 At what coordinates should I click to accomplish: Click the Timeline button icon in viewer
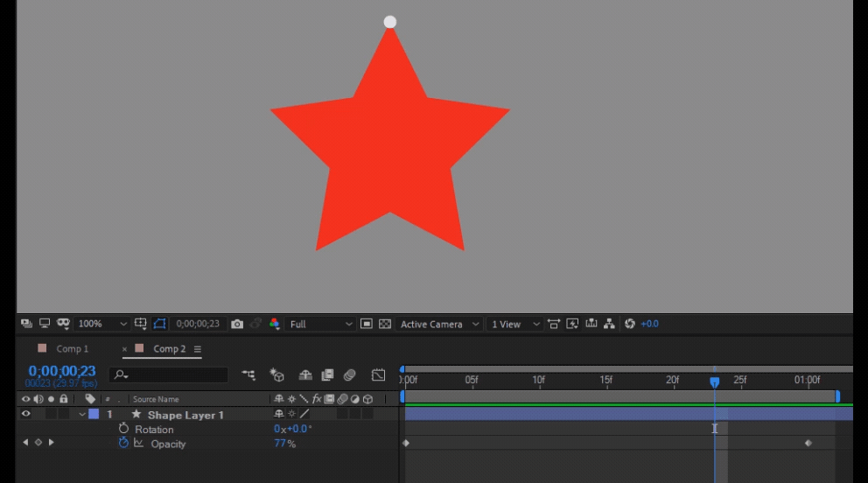coord(591,324)
